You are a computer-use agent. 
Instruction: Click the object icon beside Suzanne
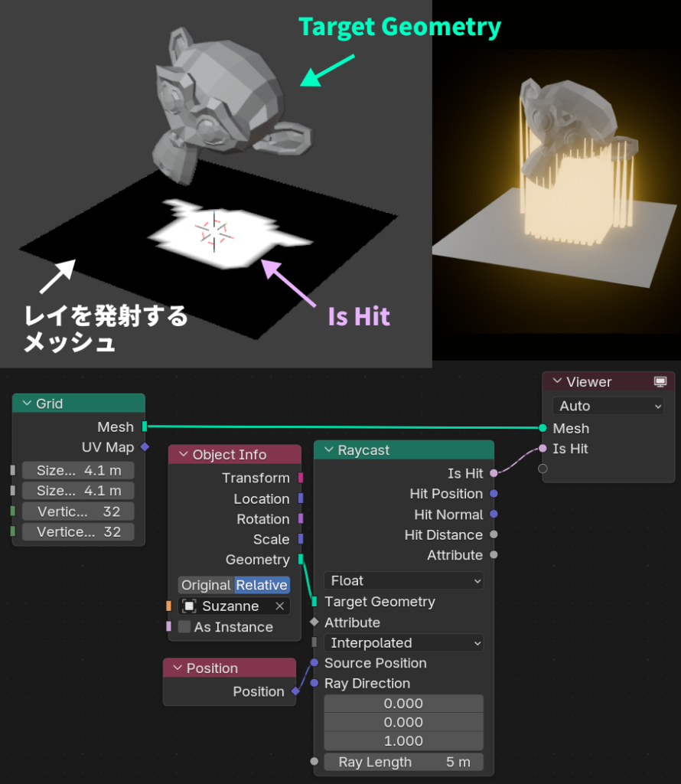tap(189, 606)
